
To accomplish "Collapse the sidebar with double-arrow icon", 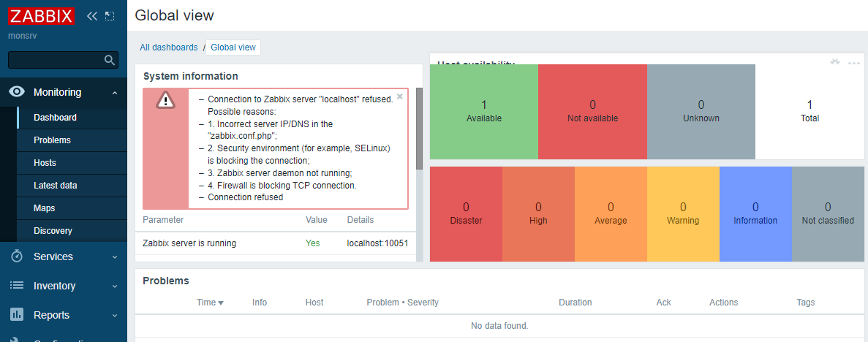I will tap(92, 16).
